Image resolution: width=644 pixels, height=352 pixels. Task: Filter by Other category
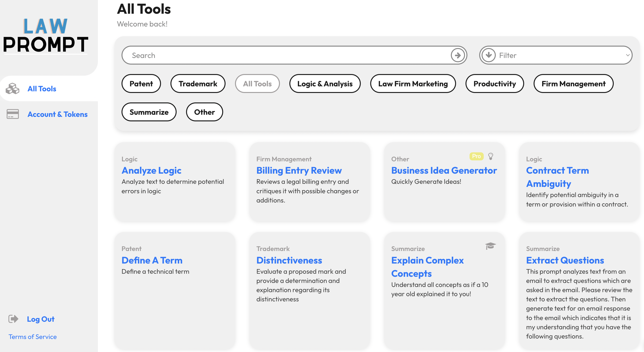tap(204, 112)
